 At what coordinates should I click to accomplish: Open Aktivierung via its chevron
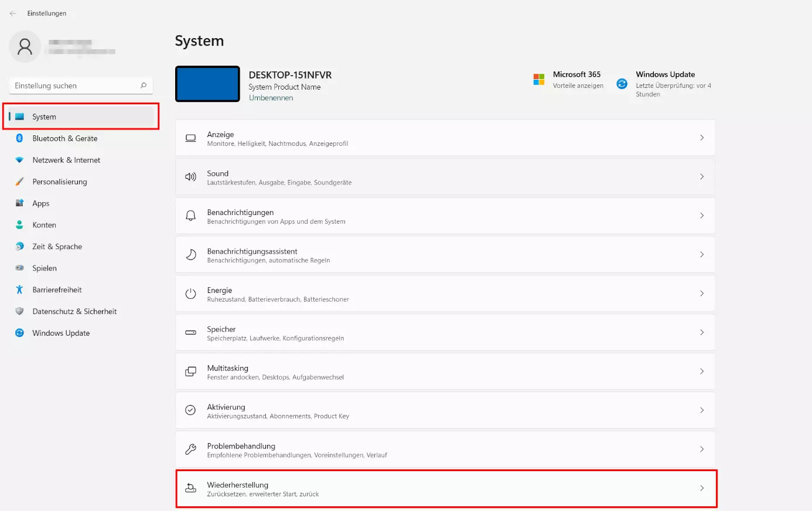(702, 410)
